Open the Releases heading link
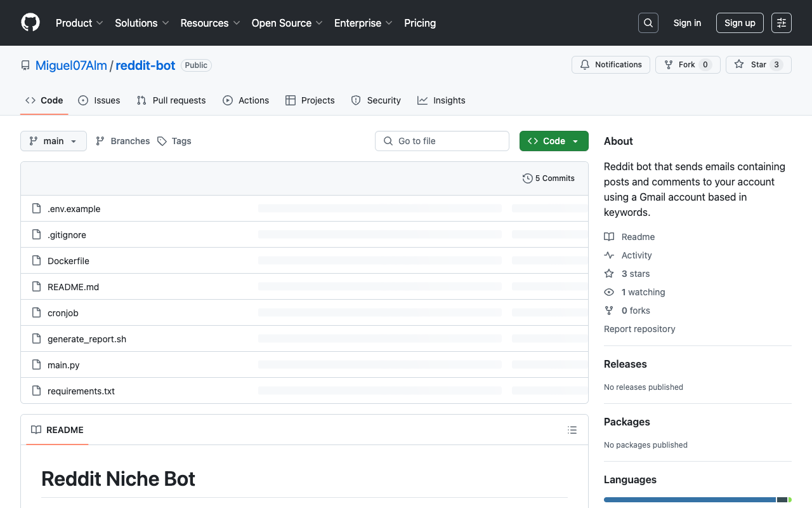 (x=625, y=364)
